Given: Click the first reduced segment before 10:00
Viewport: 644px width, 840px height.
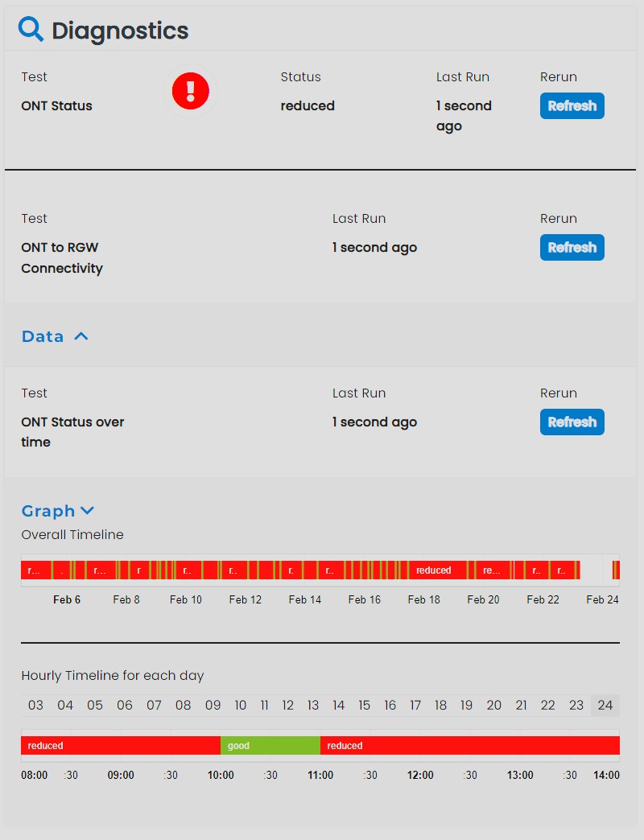Looking at the screenshot, I should pos(121,746).
